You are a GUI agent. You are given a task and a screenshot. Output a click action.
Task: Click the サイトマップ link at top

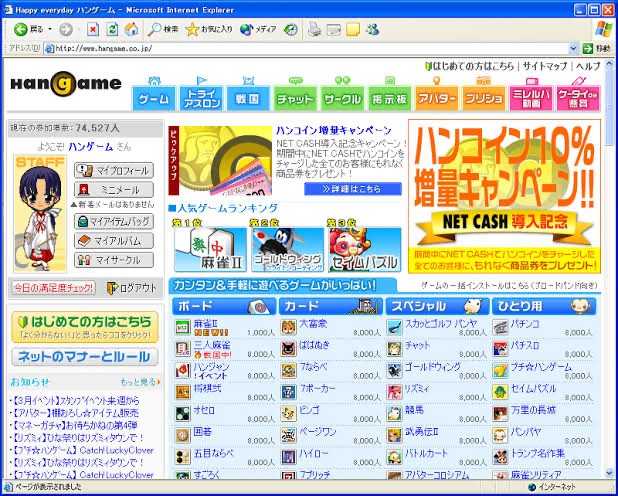pos(545,66)
